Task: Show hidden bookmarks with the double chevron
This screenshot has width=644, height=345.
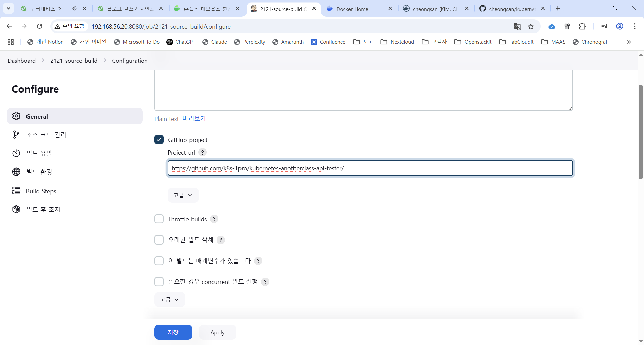Action: [x=629, y=42]
